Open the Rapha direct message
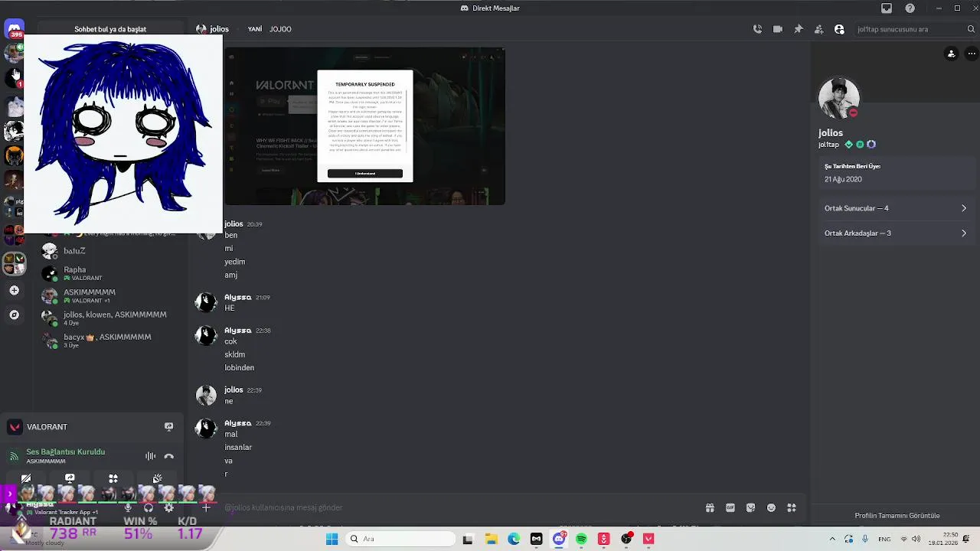Screen dimensions: 980x551 (x=112, y=273)
